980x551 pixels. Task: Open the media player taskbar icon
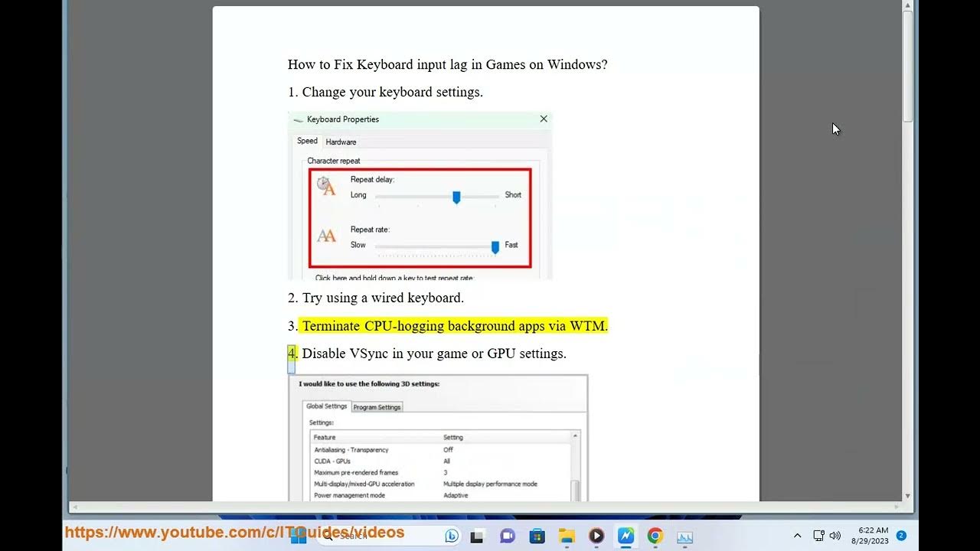(596, 536)
